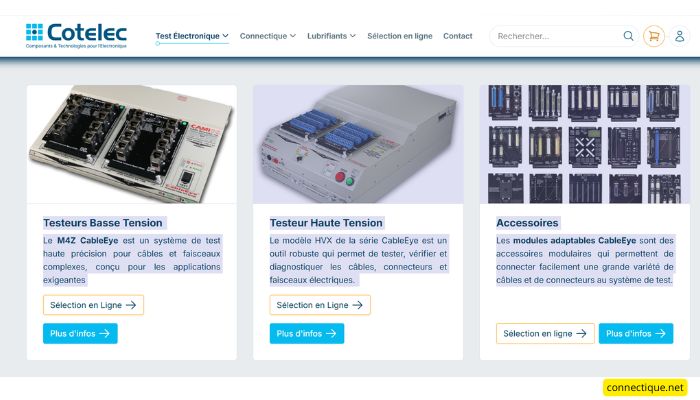This screenshot has width=700, height=400.
Task: Click arrow on Accessoires Sélection en ligne
Action: (581, 333)
